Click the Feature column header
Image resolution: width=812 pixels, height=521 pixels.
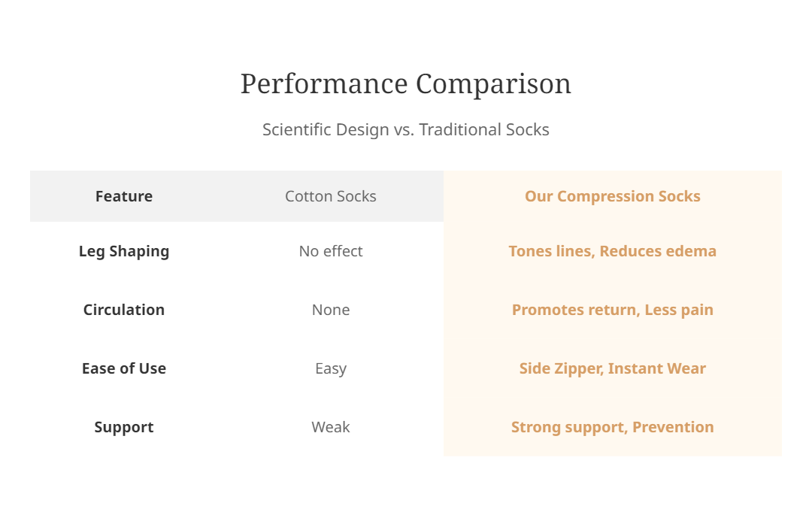tap(124, 196)
